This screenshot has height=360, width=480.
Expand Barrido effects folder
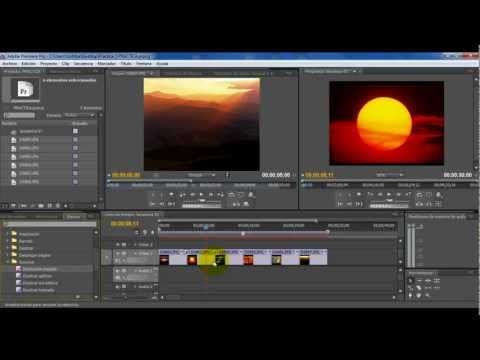[8, 241]
